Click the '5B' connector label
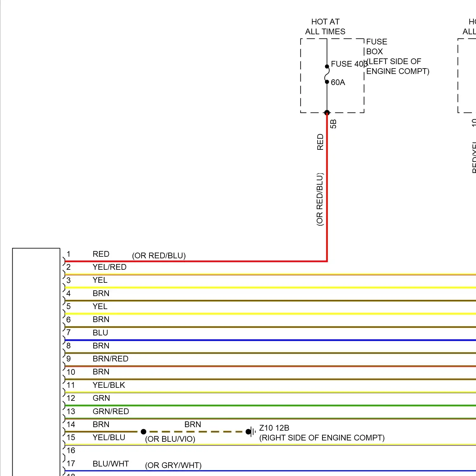476x476 pixels. tap(333, 124)
